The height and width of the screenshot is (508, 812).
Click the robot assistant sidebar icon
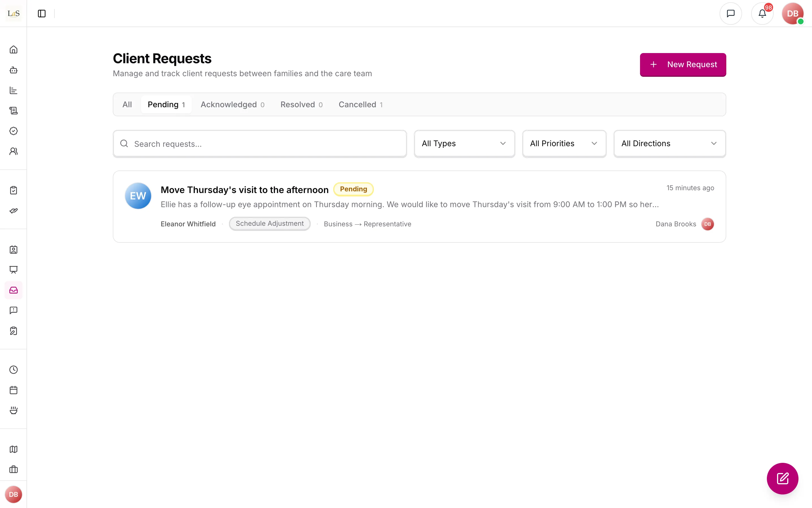pos(14,70)
